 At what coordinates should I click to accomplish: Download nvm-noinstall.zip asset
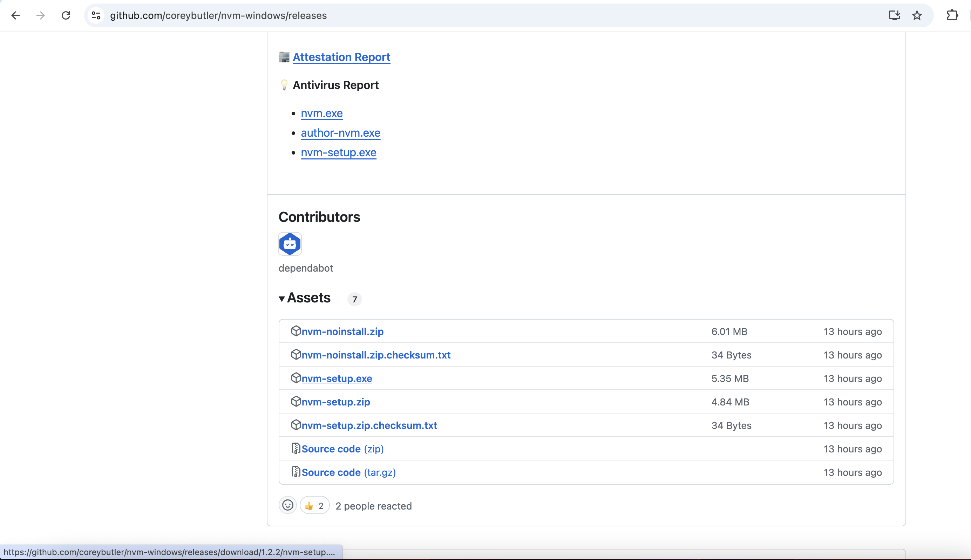(342, 332)
